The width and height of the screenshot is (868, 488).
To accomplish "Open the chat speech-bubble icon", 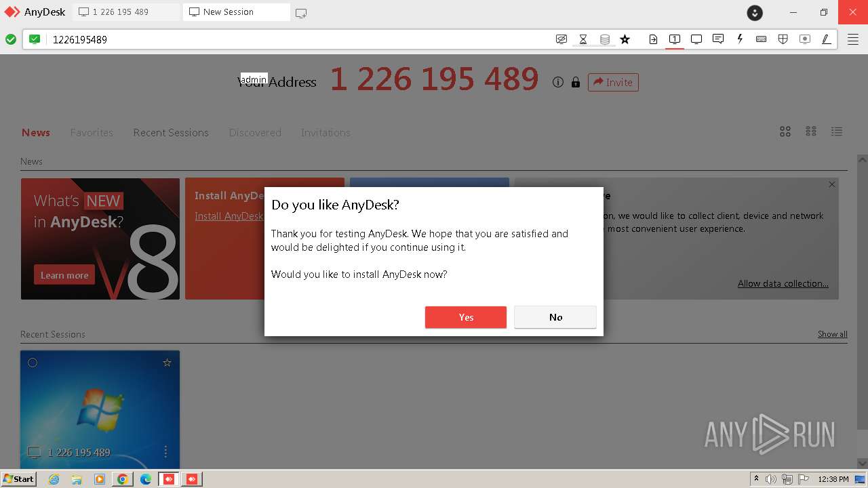I will pos(718,39).
